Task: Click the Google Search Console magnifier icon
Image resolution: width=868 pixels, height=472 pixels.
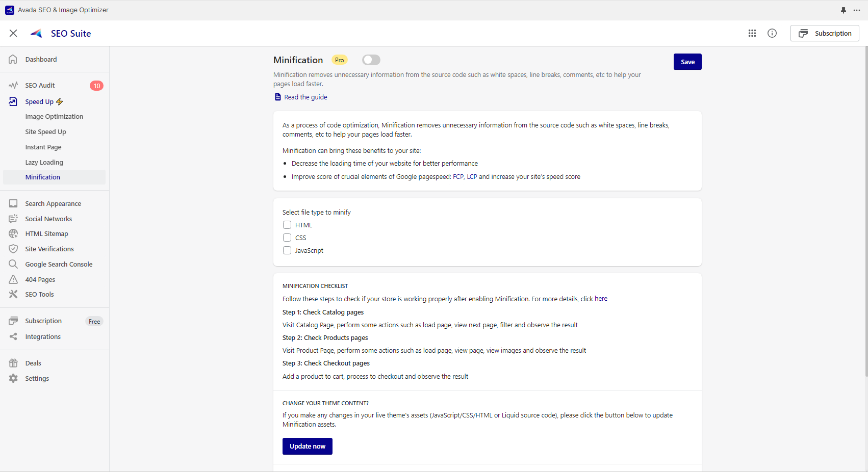Action: point(13,264)
